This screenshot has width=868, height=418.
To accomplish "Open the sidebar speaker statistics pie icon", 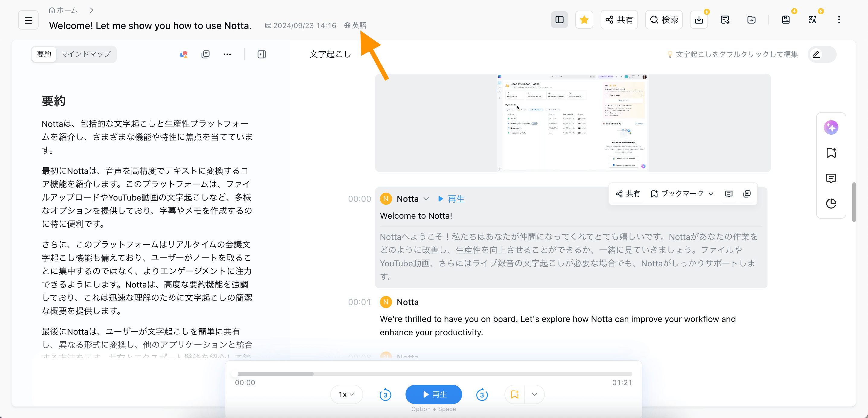I will [831, 203].
